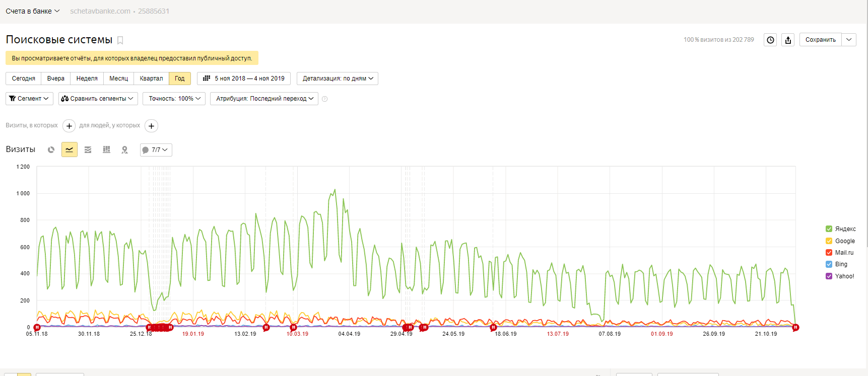The image size is (868, 376).
Task: Bookmark the Поисковые системы report
Action: click(120, 40)
